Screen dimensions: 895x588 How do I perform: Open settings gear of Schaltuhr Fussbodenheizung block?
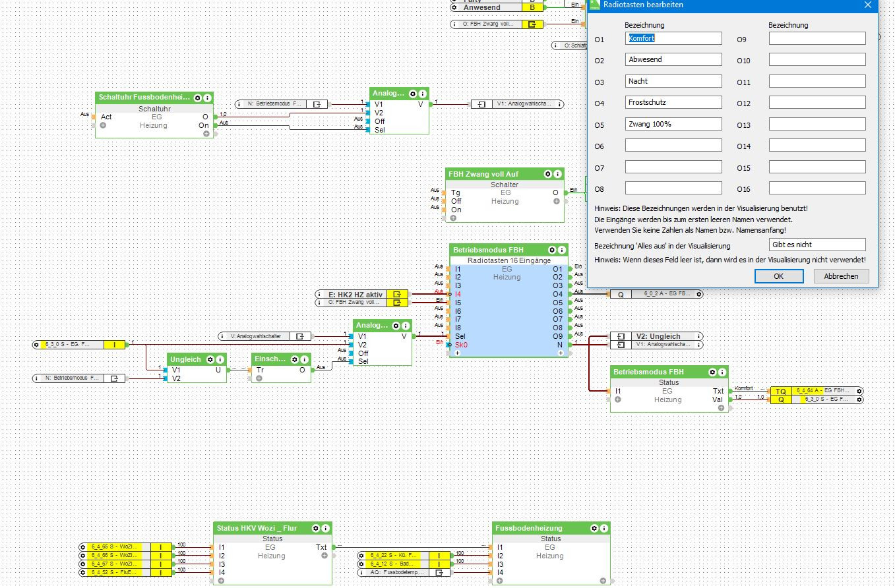197,98
